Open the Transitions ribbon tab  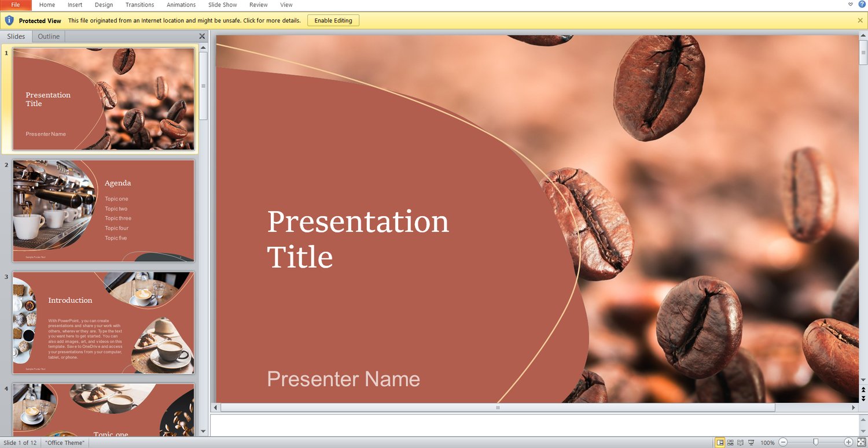pos(140,5)
